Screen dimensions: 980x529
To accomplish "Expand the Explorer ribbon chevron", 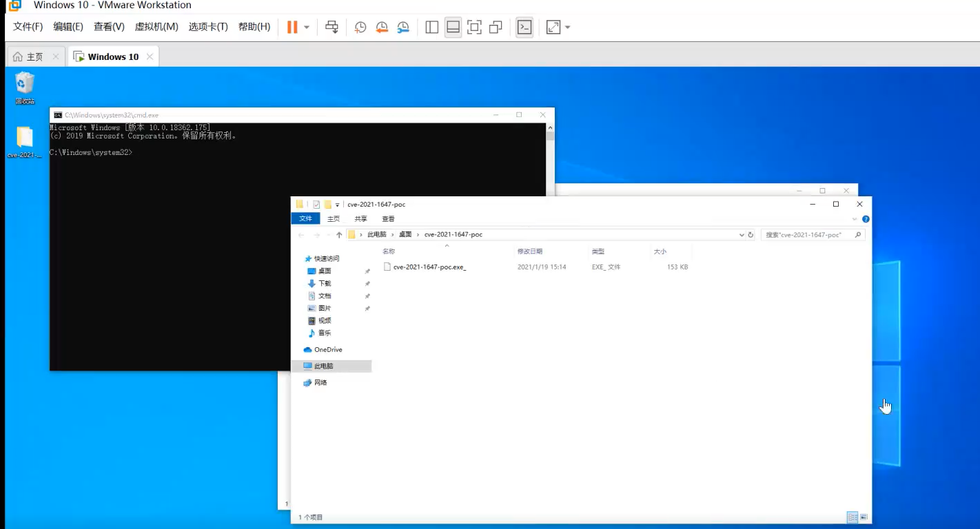I will tap(855, 219).
